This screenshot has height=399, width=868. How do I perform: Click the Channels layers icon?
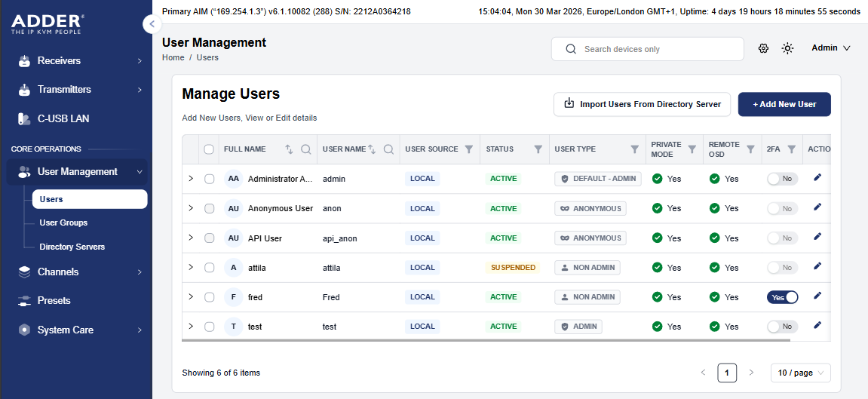(x=24, y=272)
